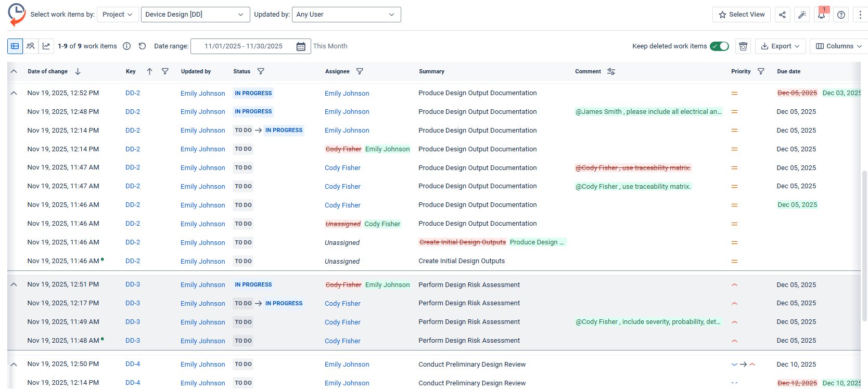The height and width of the screenshot is (389, 868).
Task: Open the magic wand tool icon
Action: (x=802, y=15)
